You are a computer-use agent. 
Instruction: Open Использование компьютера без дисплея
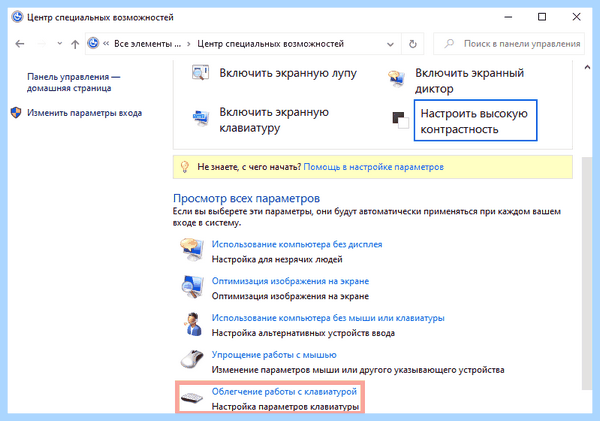click(297, 244)
